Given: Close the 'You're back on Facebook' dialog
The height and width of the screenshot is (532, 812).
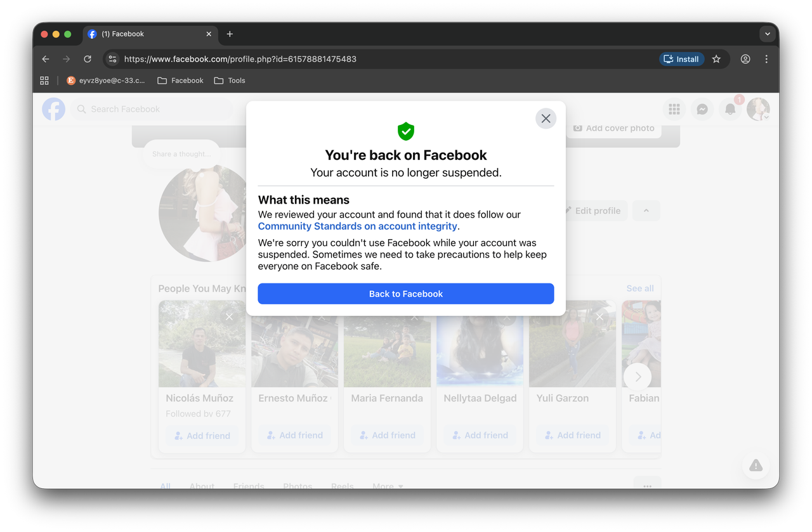Looking at the screenshot, I should tap(546, 119).
